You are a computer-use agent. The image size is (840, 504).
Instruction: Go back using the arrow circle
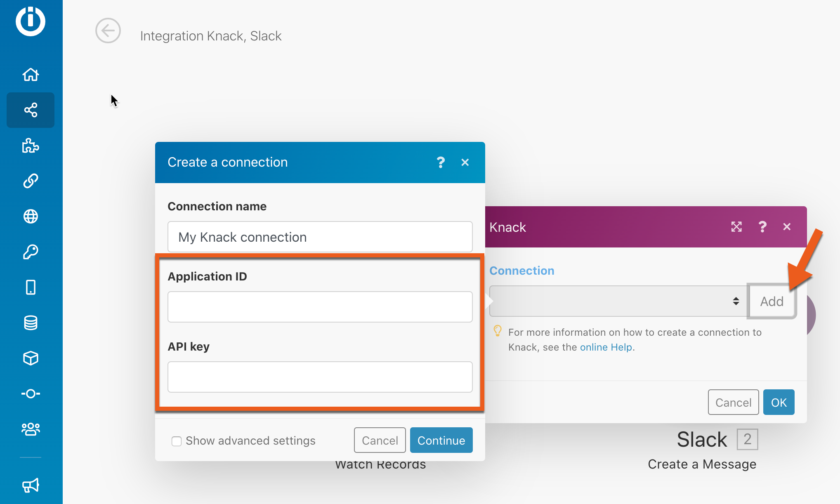[108, 31]
